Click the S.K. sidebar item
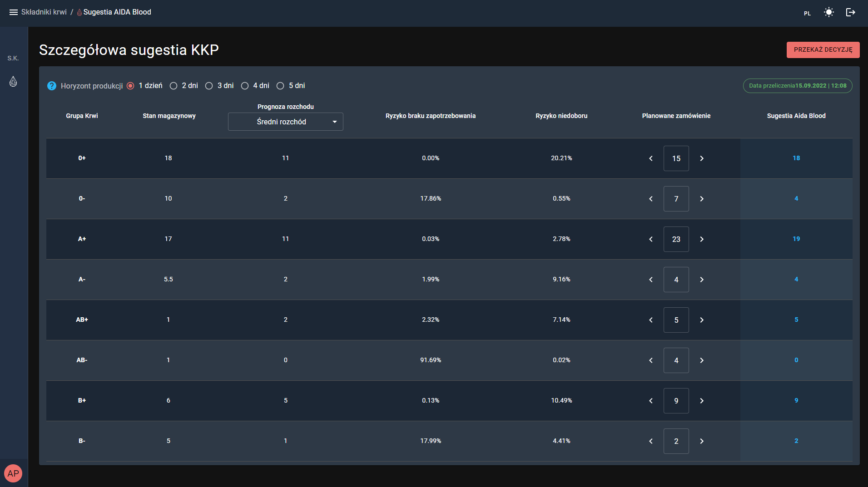 [x=13, y=58]
